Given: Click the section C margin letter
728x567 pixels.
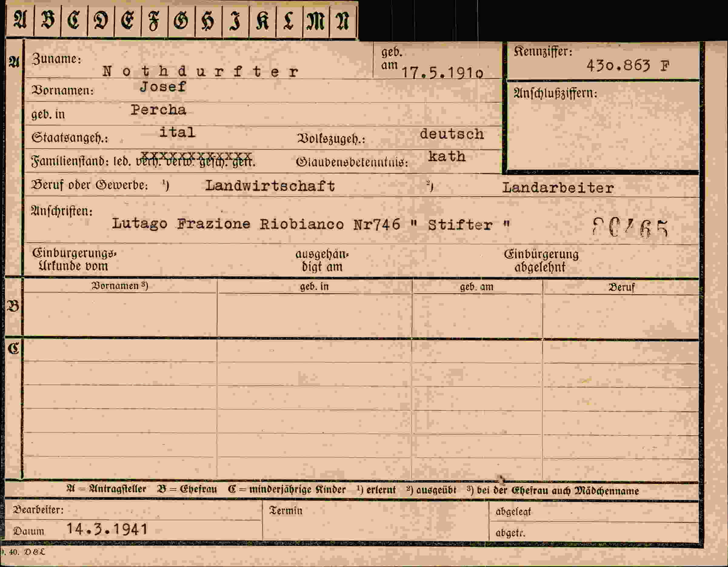Looking at the screenshot, I should pyautogui.click(x=14, y=349).
